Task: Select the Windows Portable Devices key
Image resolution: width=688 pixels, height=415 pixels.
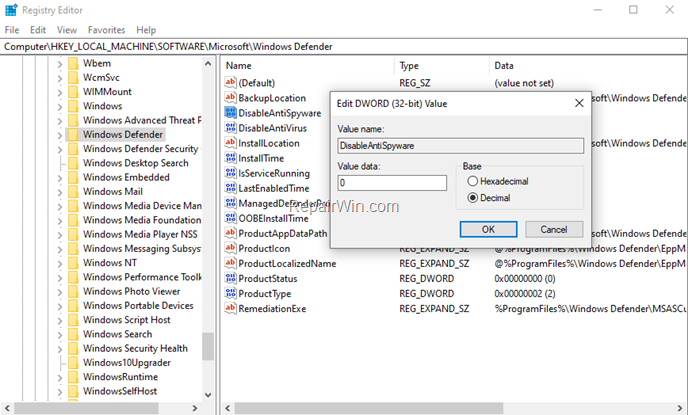Action: click(x=138, y=305)
